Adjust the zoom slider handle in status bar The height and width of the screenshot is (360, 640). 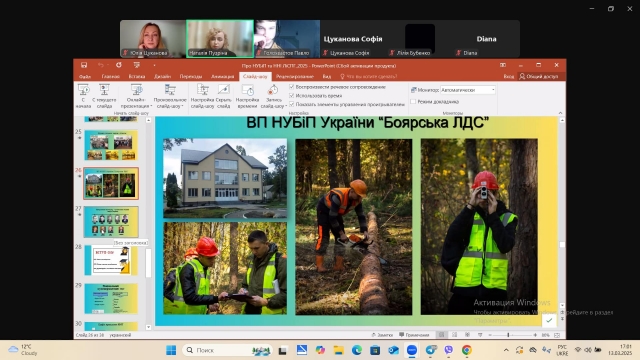click(508, 335)
